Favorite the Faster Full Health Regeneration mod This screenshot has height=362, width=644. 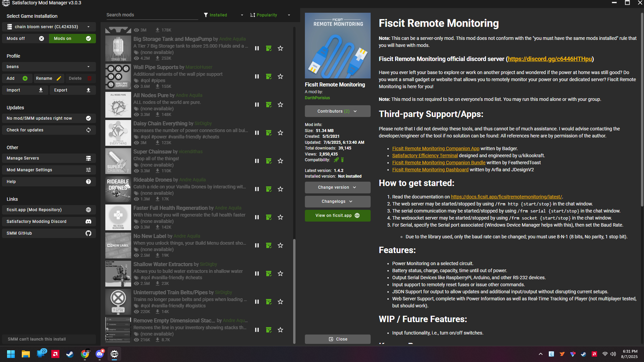[x=280, y=217]
